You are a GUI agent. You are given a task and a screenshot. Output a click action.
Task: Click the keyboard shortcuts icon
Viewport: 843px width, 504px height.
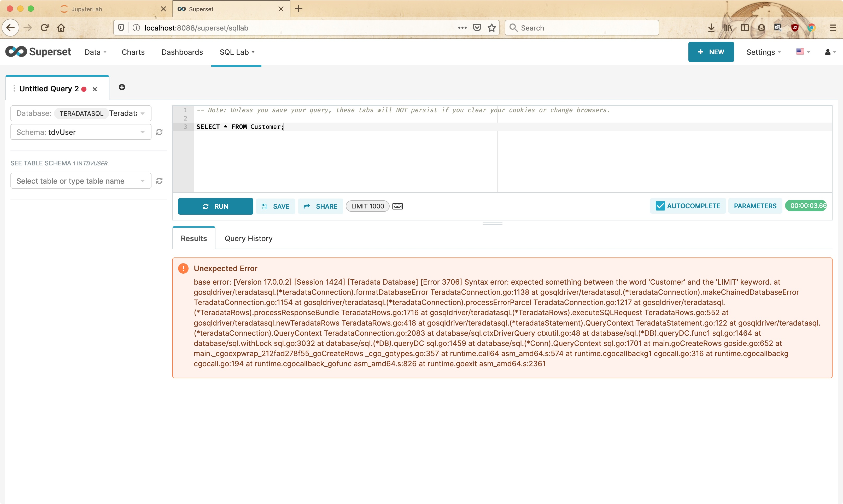tap(397, 206)
